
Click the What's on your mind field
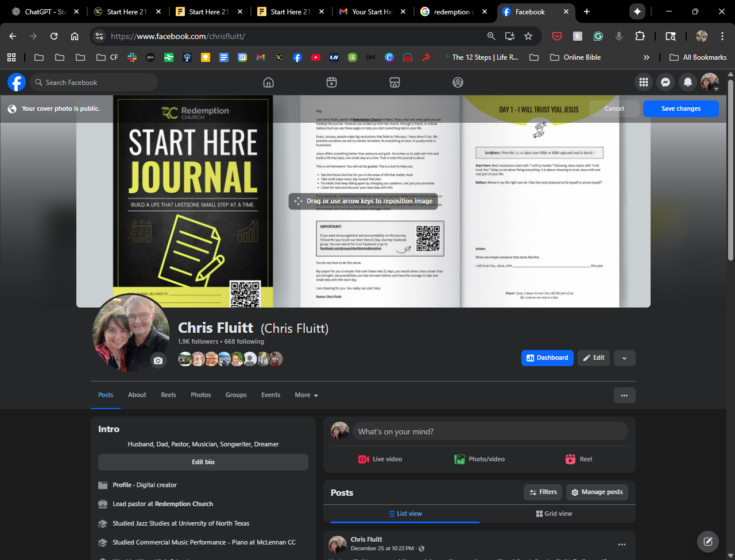tap(490, 431)
